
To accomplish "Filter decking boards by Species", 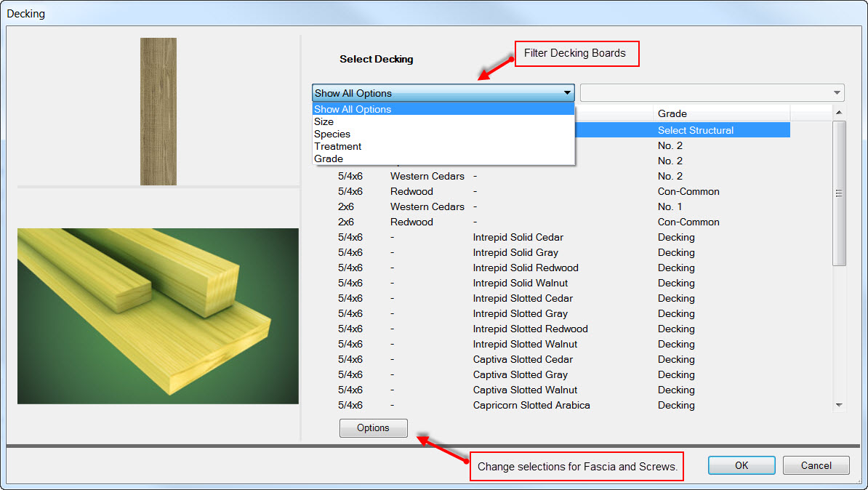I will (443, 134).
